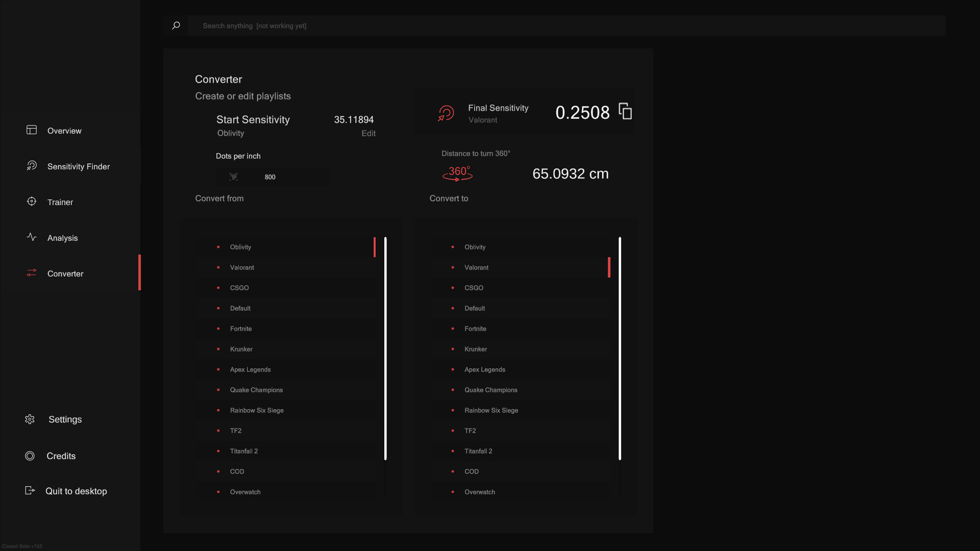
Task: Click the Analysis waveform icon
Action: tap(32, 237)
